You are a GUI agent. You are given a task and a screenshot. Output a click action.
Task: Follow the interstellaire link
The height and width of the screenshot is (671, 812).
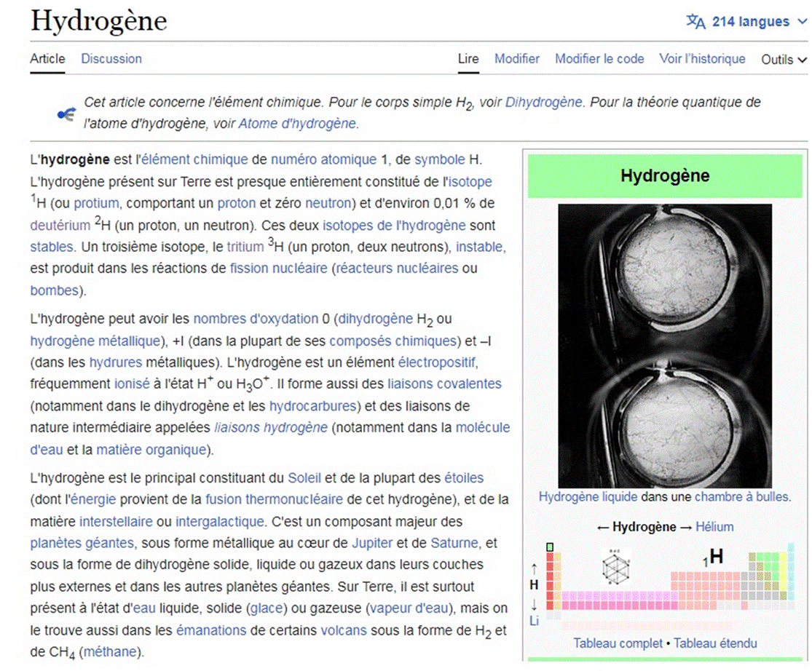(116, 522)
